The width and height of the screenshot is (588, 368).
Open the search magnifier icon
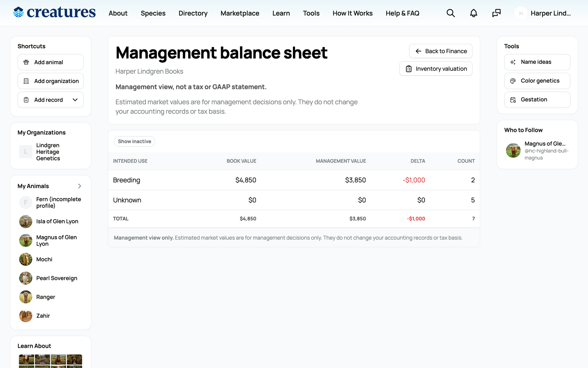pos(451,13)
